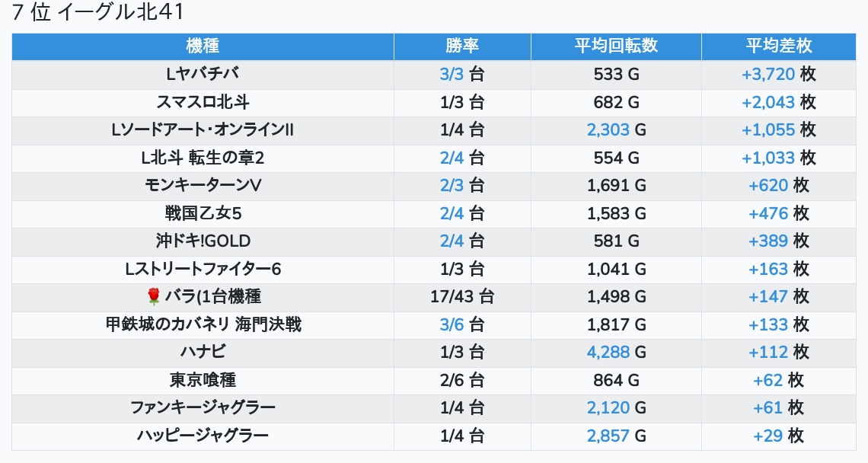
Task: Click the 機種 column header
Action: click(x=203, y=46)
